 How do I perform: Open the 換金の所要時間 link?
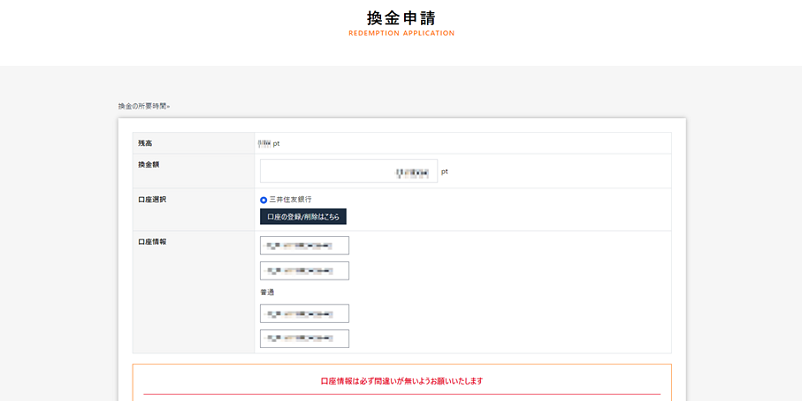pos(144,106)
